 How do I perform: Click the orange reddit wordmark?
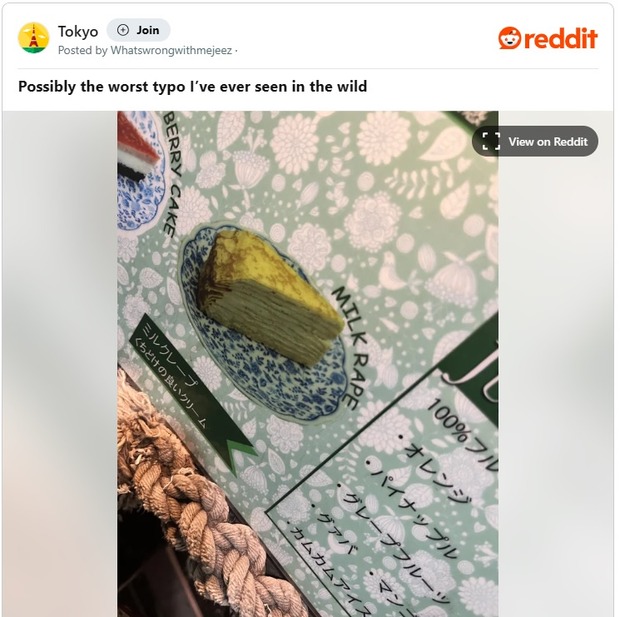[561, 38]
